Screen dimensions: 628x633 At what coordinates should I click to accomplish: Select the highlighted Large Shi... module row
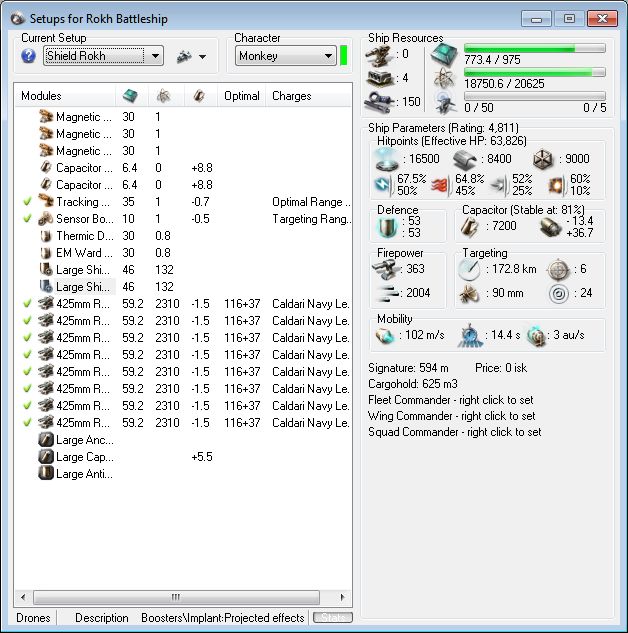coord(183,286)
